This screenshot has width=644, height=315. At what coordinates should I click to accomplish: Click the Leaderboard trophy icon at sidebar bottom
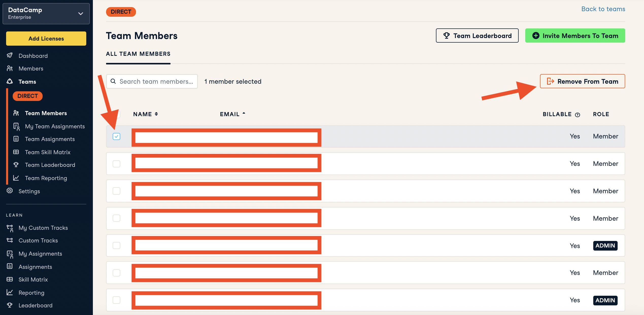coord(10,305)
